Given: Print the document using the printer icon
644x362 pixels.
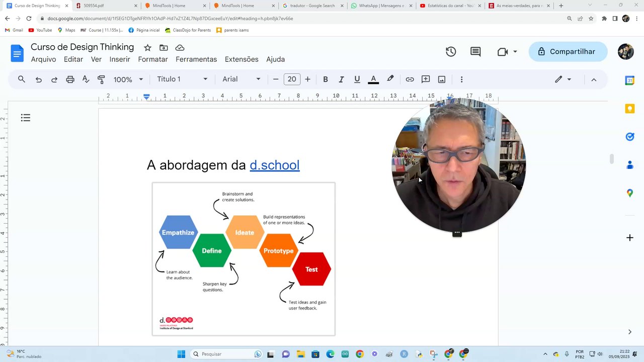Looking at the screenshot, I should coord(70,79).
